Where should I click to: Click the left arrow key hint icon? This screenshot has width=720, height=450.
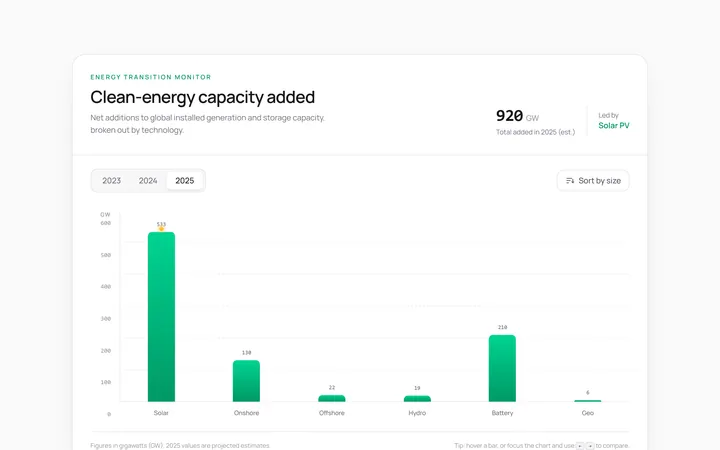tap(580, 446)
